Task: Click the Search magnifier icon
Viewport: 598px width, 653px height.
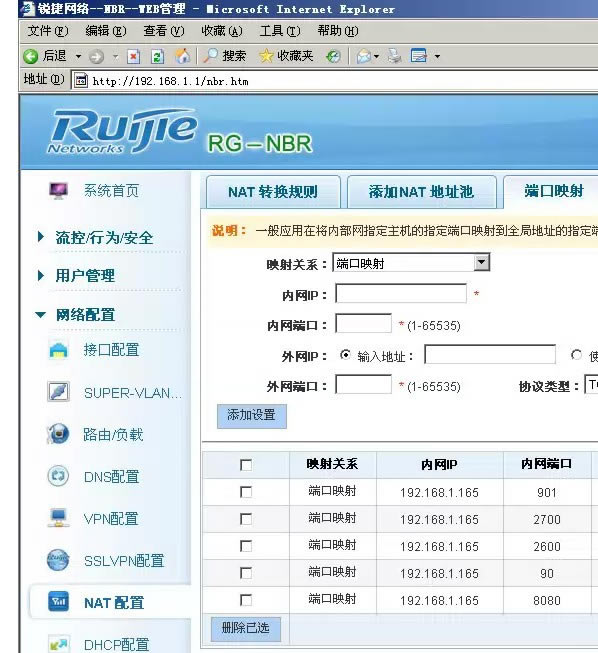Action: pyautogui.click(x=210, y=56)
